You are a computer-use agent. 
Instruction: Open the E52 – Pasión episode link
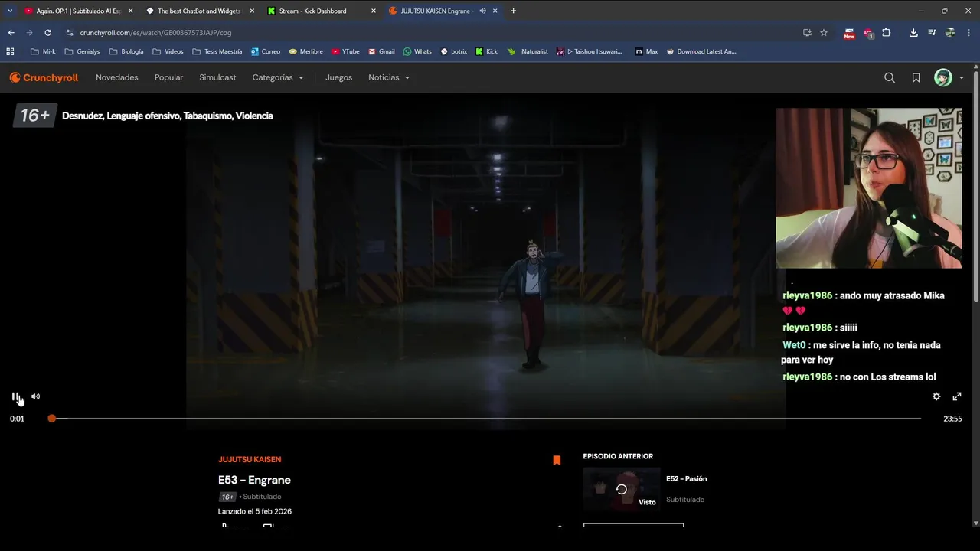pos(687,478)
